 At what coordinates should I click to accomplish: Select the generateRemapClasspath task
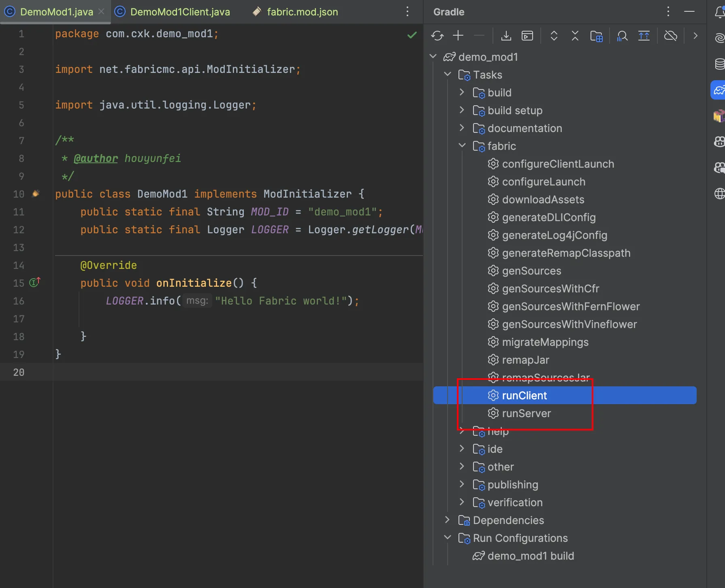click(x=566, y=253)
